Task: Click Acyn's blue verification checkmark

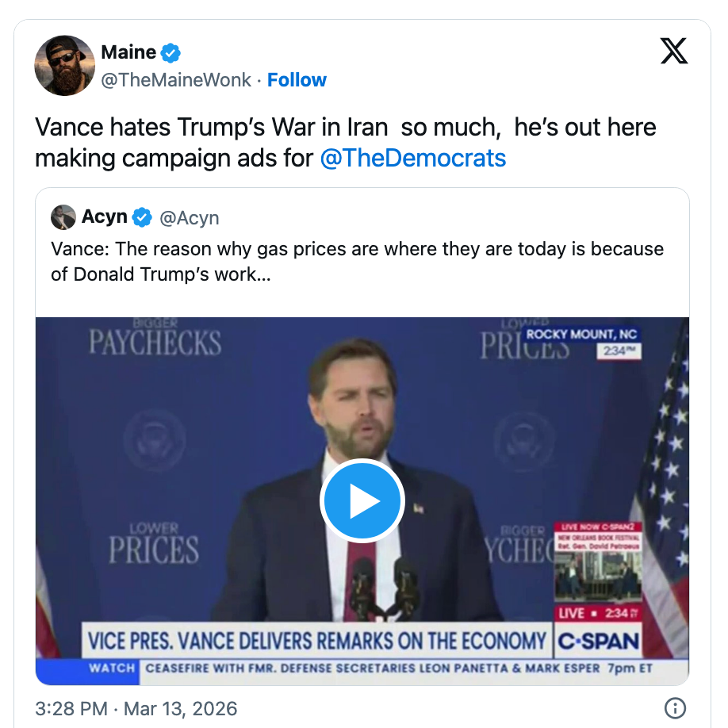Action: [141, 216]
